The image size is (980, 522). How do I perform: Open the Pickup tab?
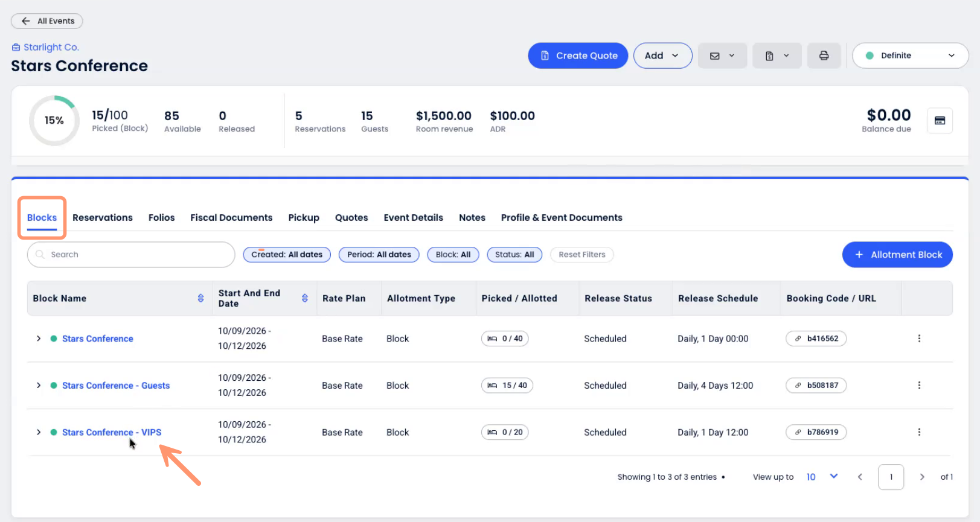304,218
